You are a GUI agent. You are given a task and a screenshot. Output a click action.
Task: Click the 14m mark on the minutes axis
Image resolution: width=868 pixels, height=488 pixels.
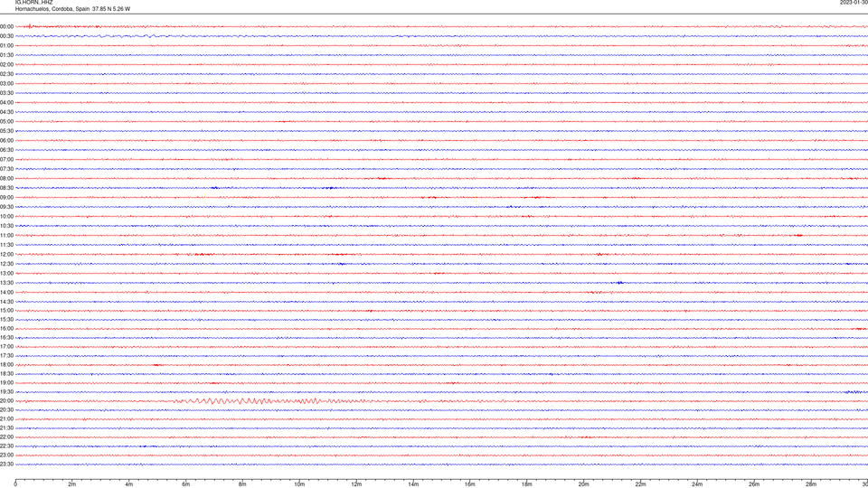[x=413, y=484]
